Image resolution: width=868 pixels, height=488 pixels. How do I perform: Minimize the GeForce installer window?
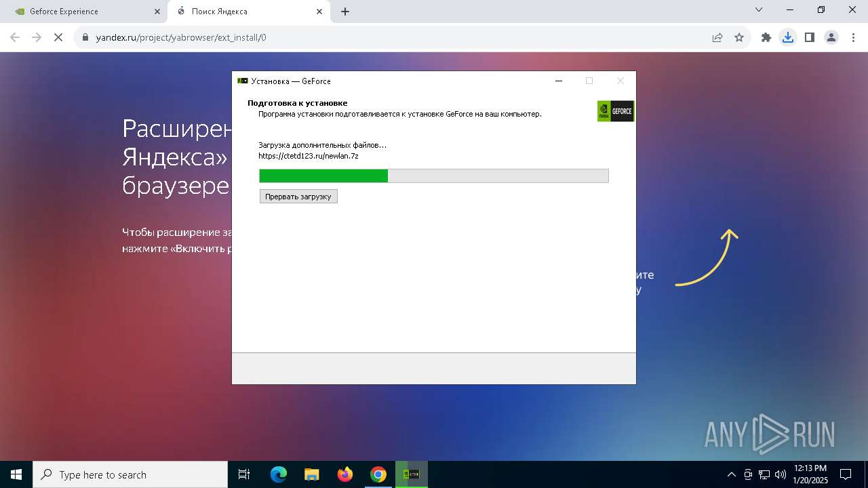(x=559, y=81)
